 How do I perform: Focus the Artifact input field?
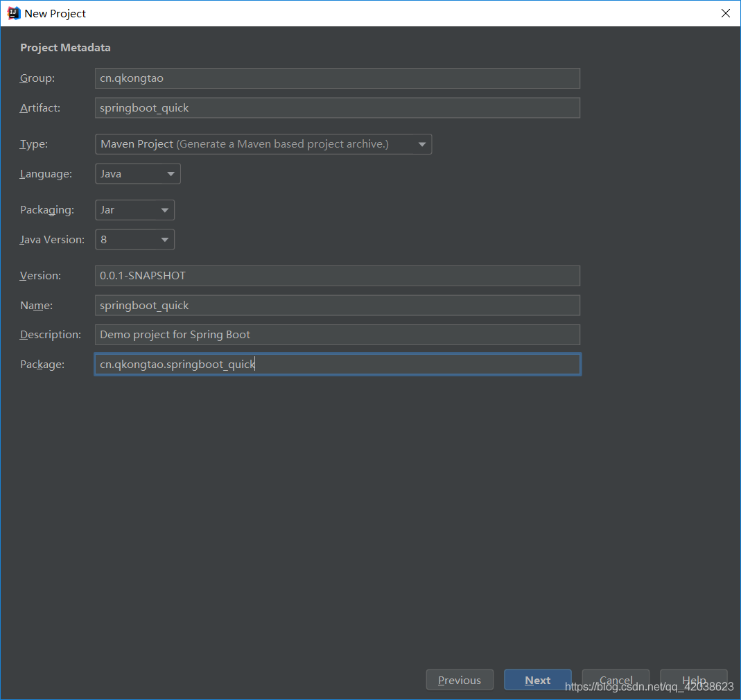338,107
